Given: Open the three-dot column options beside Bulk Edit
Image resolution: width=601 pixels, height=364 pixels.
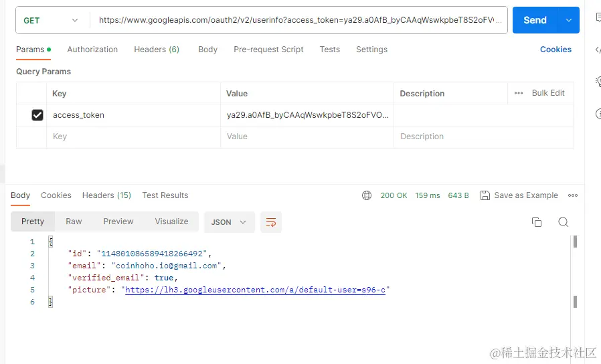Looking at the screenshot, I should click(519, 93).
